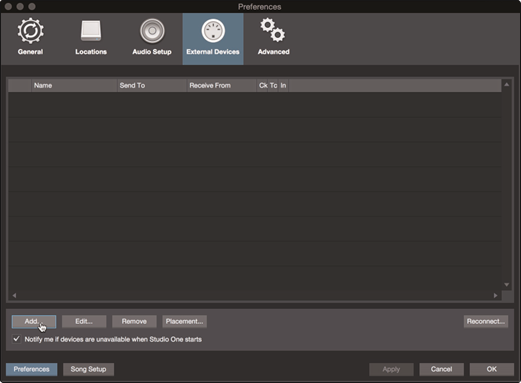The height and width of the screenshot is (383, 521).
Task: Uncheck Notify me if devices are unavailable
Action: coord(16,339)
